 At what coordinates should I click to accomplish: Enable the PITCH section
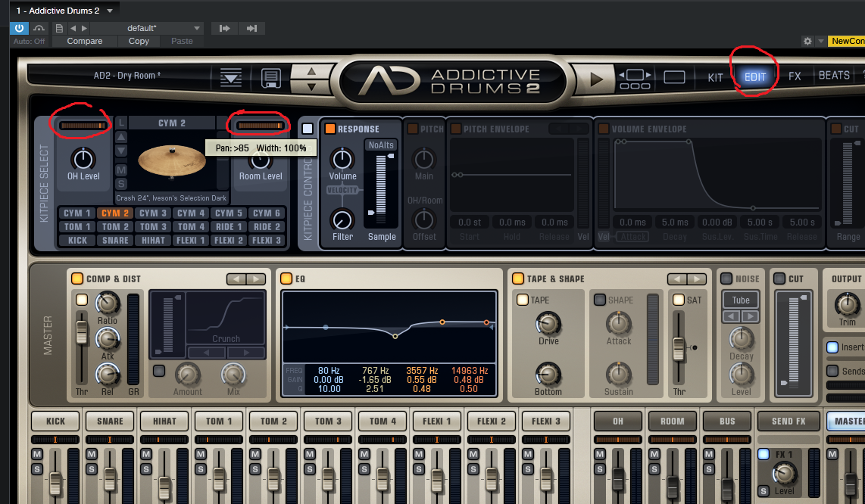[x=413, y=129]
